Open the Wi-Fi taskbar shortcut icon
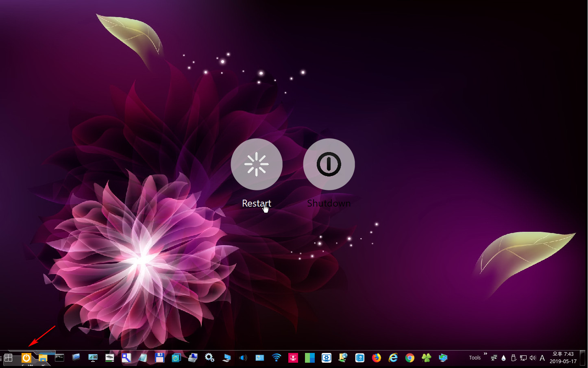This screenshot has height=368, width=588. coord(277,358)
